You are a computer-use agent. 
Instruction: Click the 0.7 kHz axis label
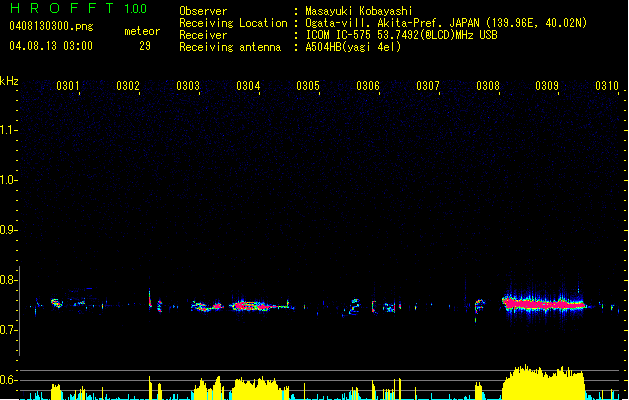[7, 330]
